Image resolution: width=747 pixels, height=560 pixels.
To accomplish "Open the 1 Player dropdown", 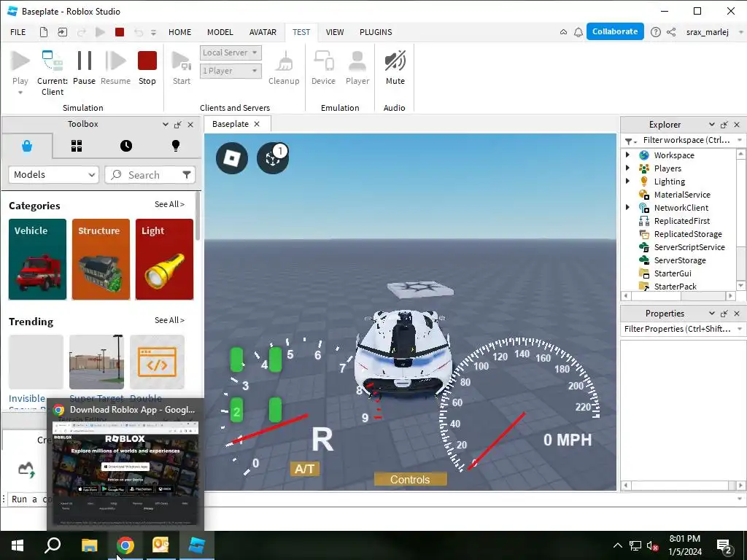I will (x=231, y=71).
